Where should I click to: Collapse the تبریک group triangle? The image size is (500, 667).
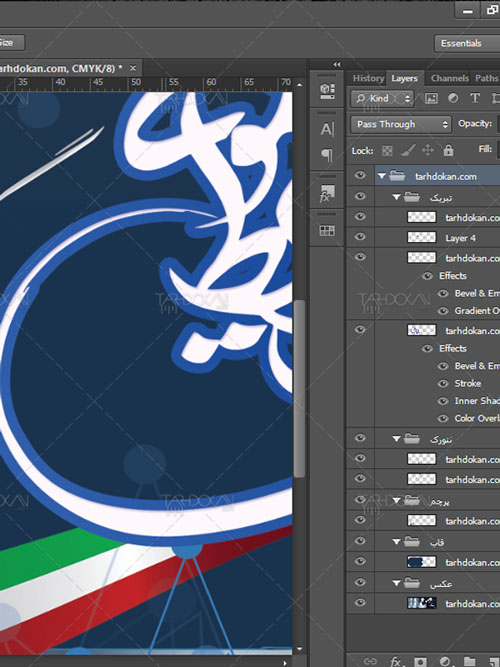pyautogui.click(x=396, y=197)
